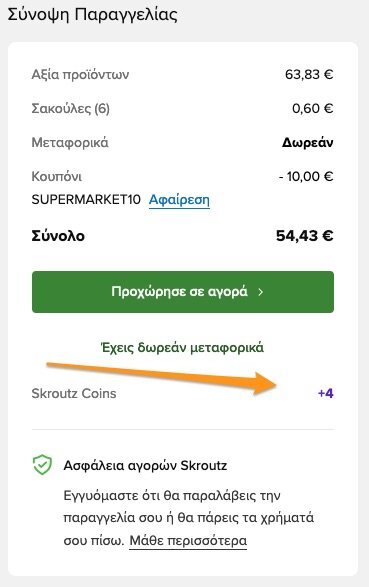The width and height of the screenshot is (369, 587).
Task: Click the bags cost 0,60 €
Action: pos(313,109)
